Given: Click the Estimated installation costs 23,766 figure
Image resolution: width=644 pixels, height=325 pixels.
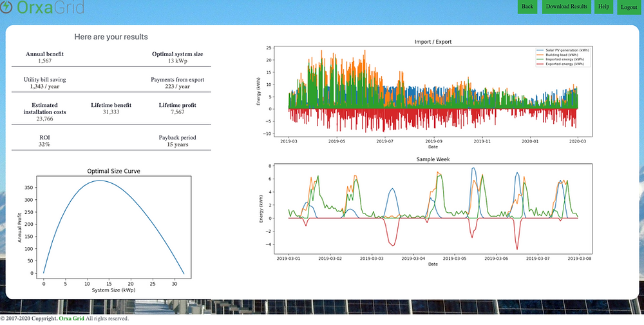Looking at the screenshot, I should [x=44, y=119].
